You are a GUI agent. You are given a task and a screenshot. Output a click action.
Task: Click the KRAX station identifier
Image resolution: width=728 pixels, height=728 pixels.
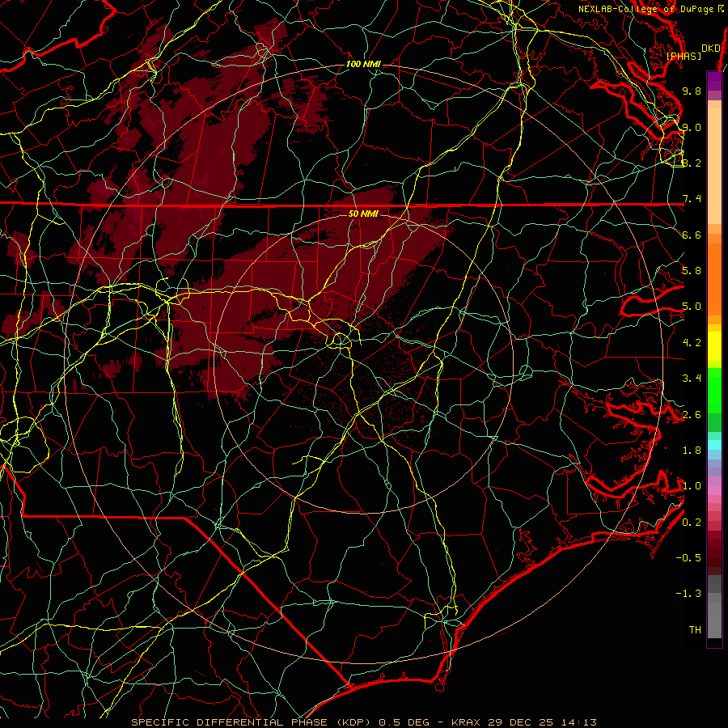point(467,722)
